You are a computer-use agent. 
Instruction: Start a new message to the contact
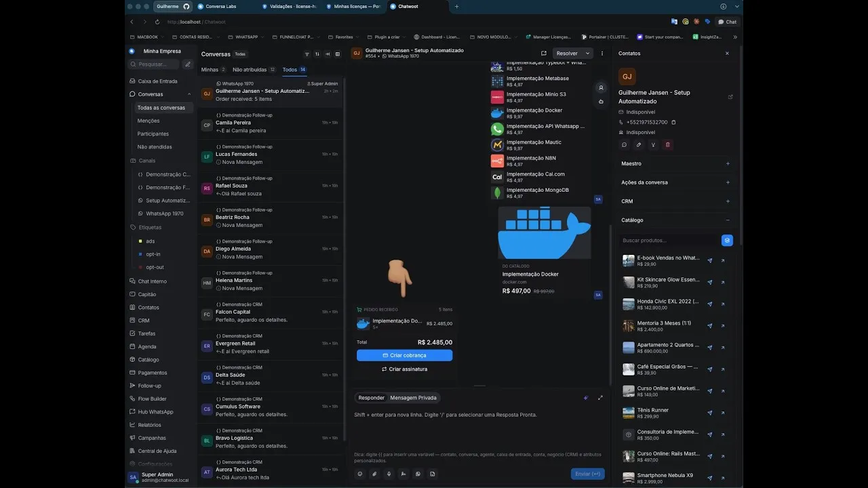[625, 144]
